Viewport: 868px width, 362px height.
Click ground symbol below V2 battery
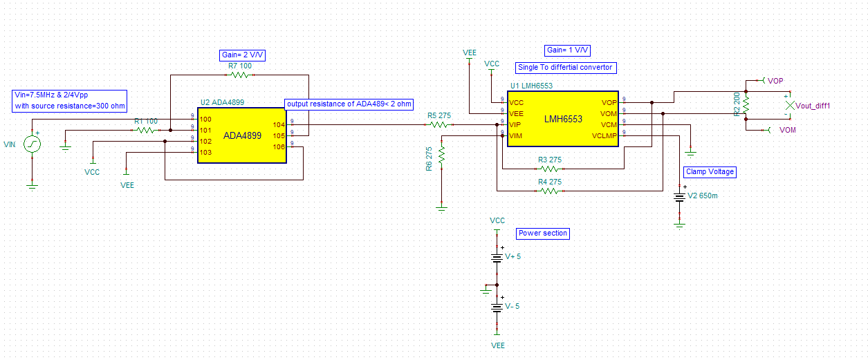coord(679,223)
